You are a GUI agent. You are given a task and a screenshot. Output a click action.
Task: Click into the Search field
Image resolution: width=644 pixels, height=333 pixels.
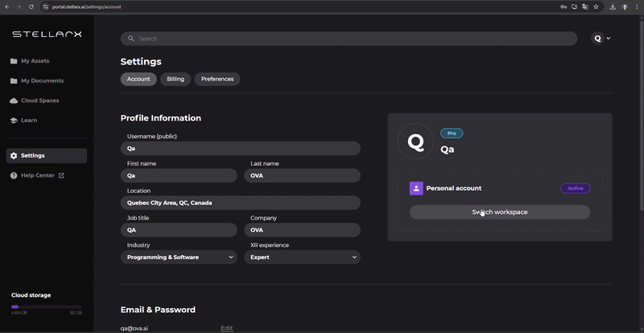pos(349,39)
